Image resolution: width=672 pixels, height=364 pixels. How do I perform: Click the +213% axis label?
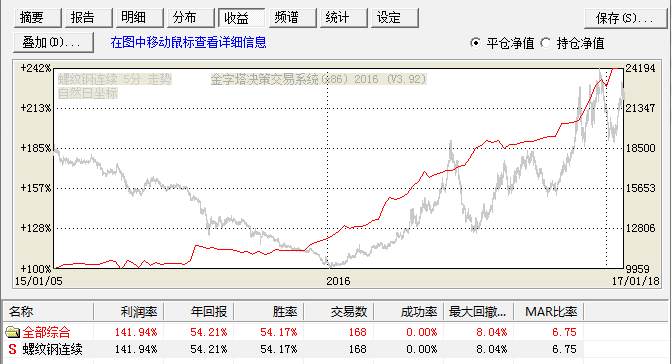coord(35,108)
